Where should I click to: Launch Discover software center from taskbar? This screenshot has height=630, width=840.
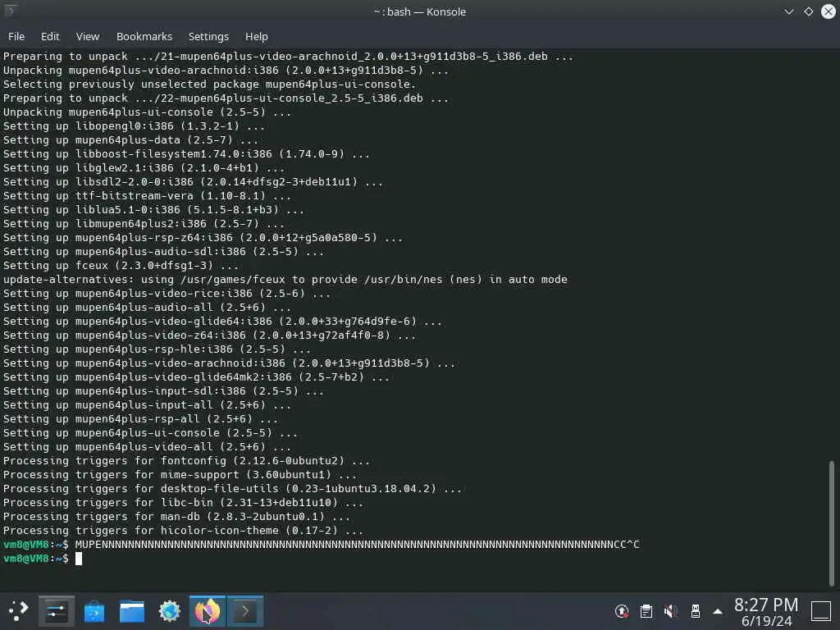pos(94,611)
